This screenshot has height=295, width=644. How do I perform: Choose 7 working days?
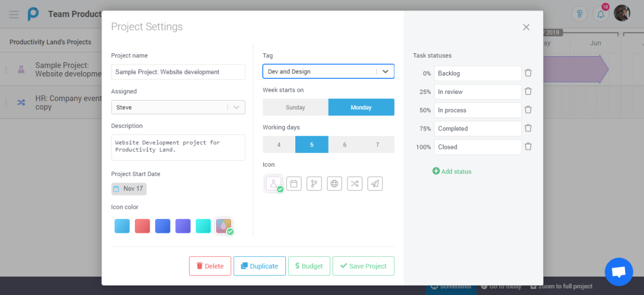tap(378, 144)
